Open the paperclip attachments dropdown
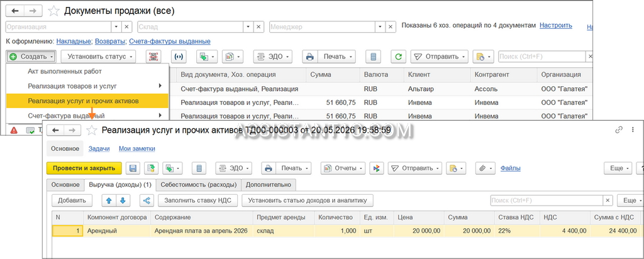This screenshot has height=259, width=644. point(485,168)
